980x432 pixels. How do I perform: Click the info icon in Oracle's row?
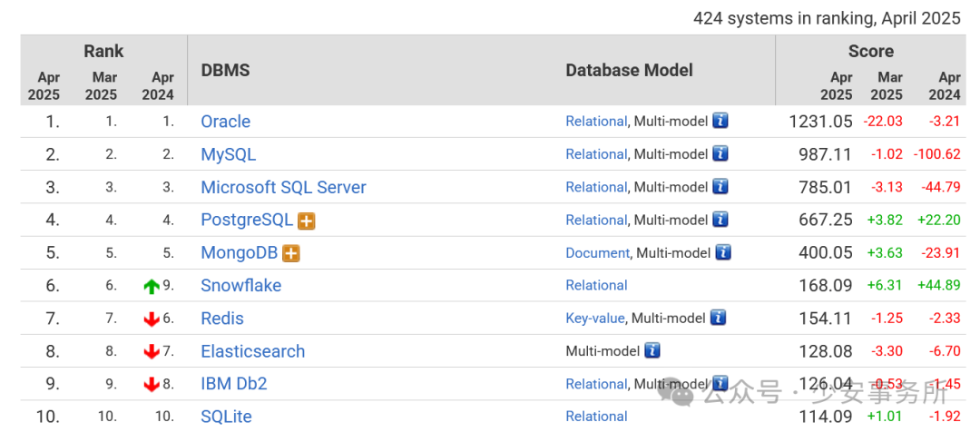point(720,121)
